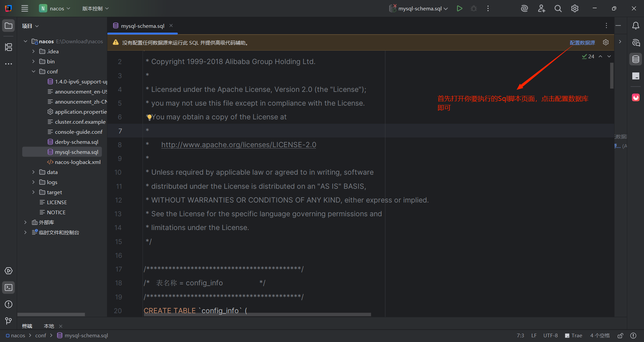The image size is (644, 342).
Task: Click the configure data source link
Action: tap(582, 43)
